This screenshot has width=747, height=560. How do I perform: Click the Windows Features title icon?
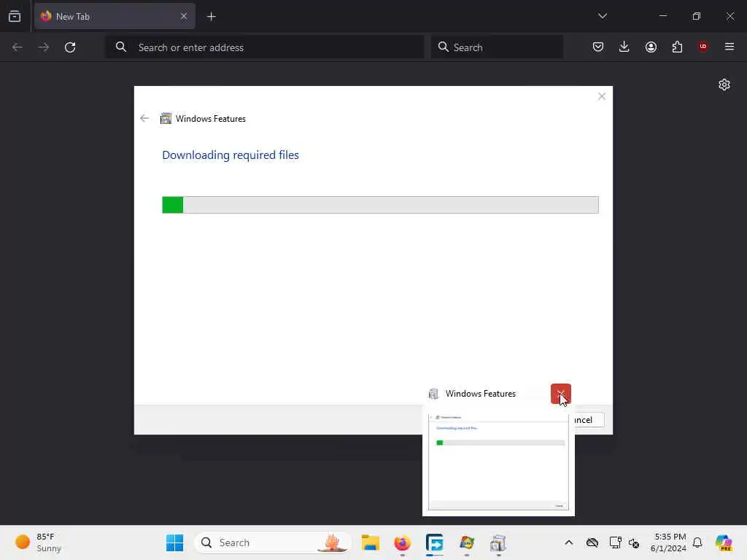(x=166, y=119)
